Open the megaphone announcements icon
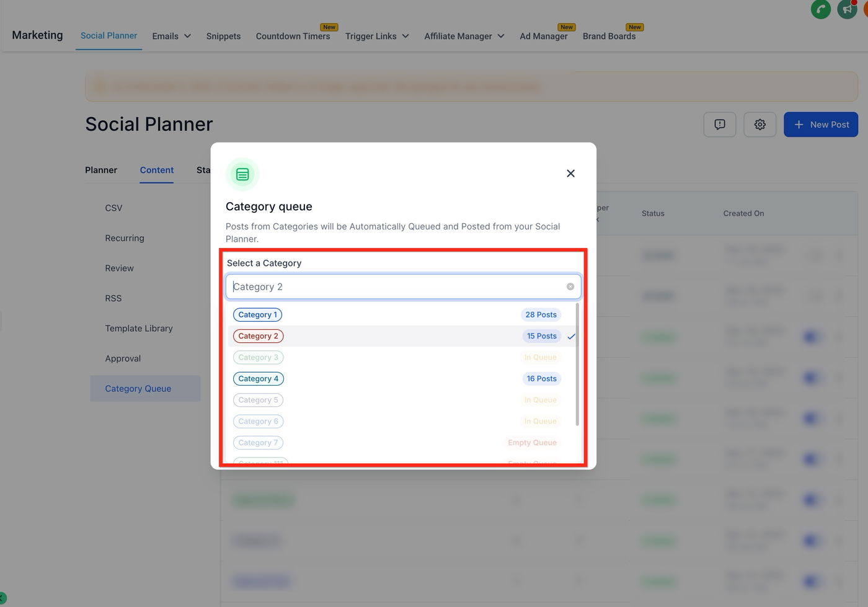The width and height of the screenshot is (868, 607). coord(847,9)
